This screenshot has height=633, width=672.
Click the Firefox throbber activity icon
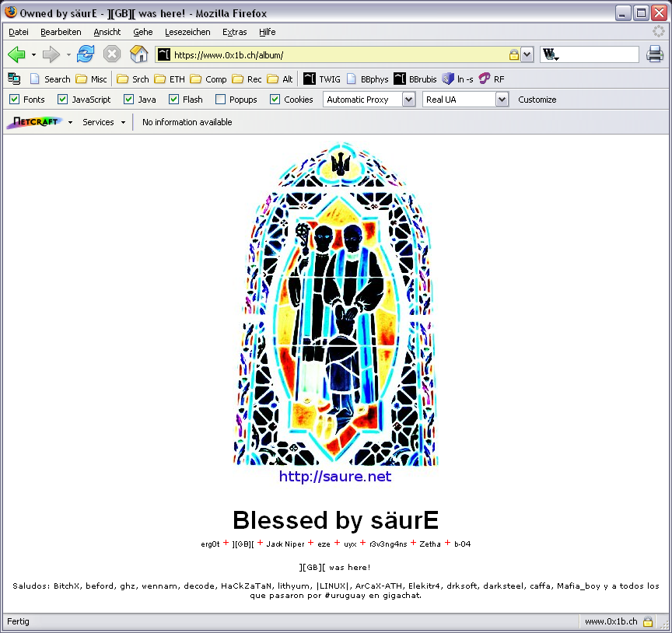coord(658,31)
